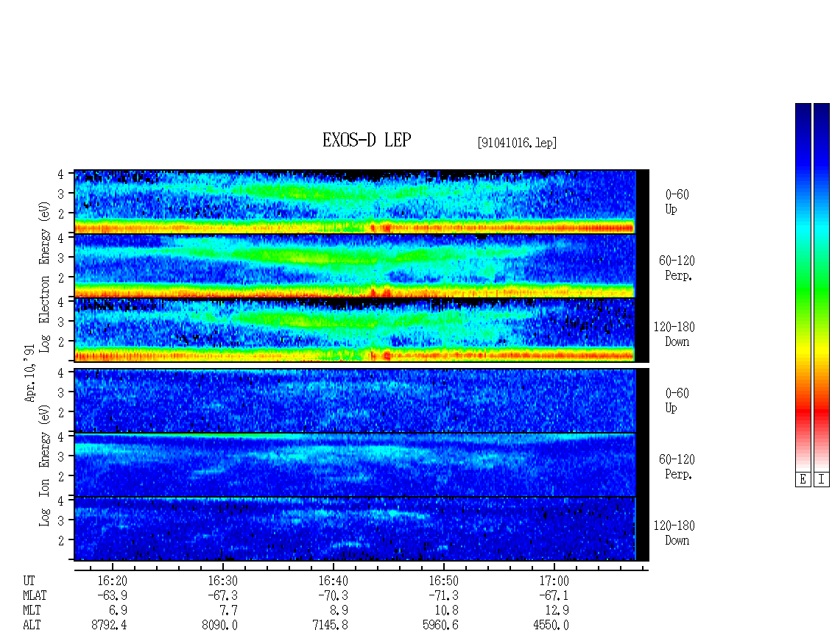Click the MLT value 7.7
The image size is (832, 644).
(228, 611)
